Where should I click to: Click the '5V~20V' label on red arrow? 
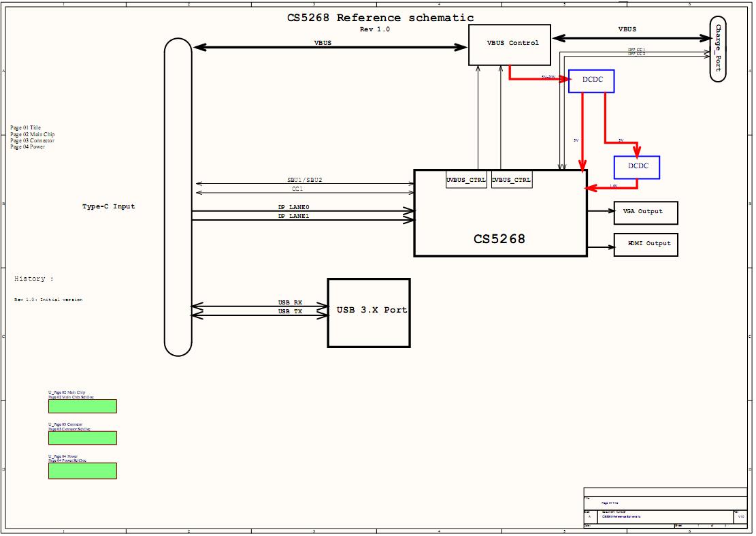pyautogui.click(x=548, y=77)
